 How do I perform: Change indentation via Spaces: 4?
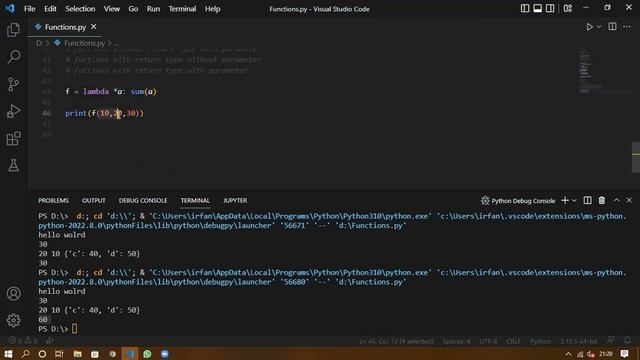[456, 341]
